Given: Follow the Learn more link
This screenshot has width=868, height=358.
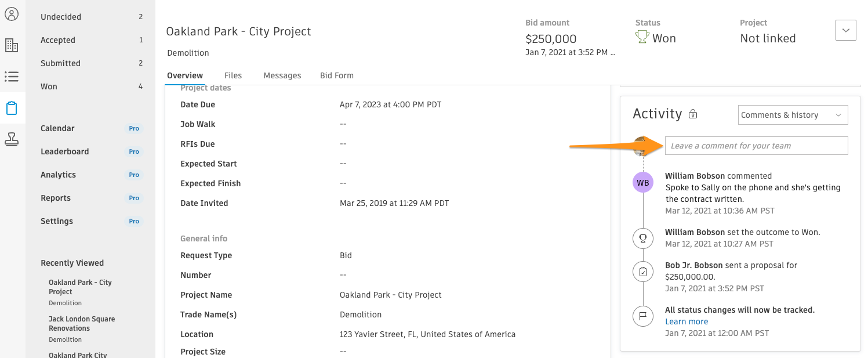Looking at the screenshot, I should (x=687, y=321).
